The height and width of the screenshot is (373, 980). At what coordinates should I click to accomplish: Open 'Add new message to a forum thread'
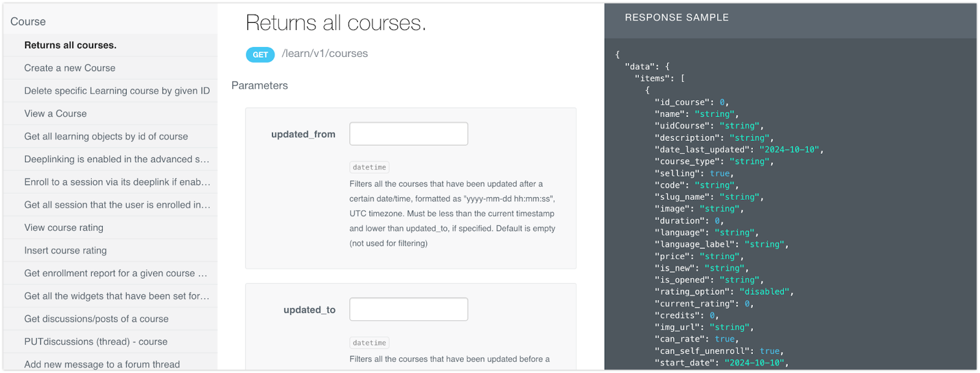[102, 364]
